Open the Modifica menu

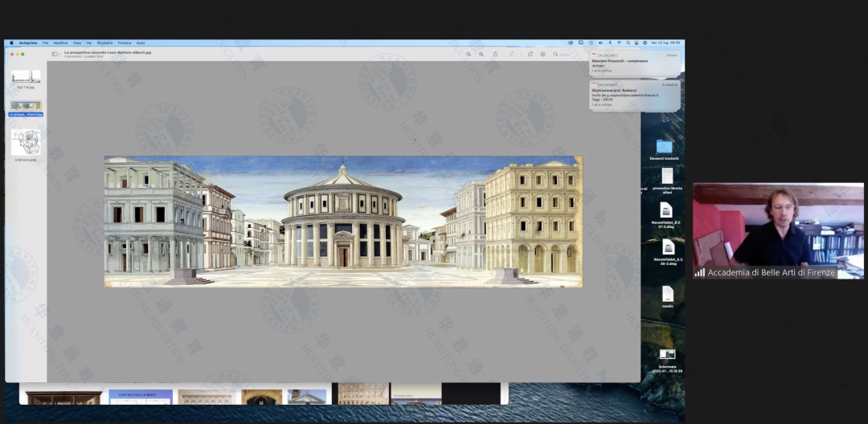[60, 43]
